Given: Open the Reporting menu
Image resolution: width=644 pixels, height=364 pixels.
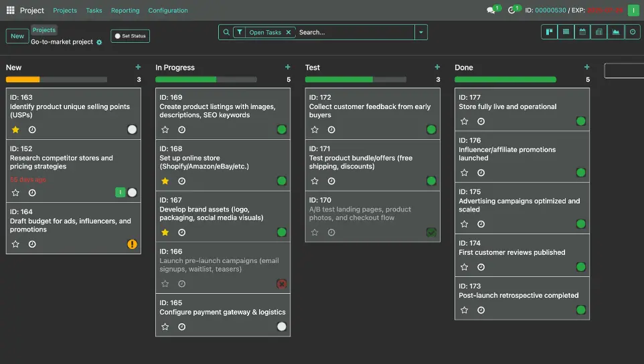Looking at the screenshot, I should coord(125,11).
